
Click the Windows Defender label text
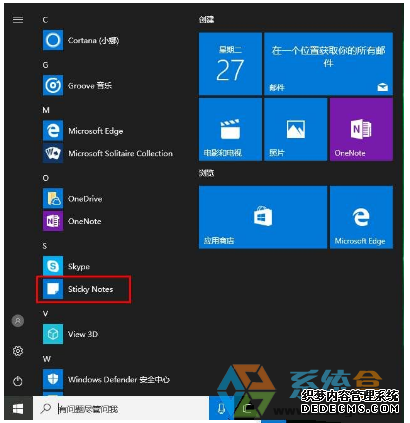[119, 379]
